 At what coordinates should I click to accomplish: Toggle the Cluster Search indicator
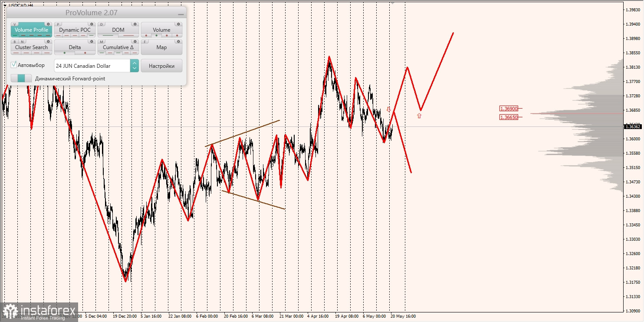tap(32, 47)
